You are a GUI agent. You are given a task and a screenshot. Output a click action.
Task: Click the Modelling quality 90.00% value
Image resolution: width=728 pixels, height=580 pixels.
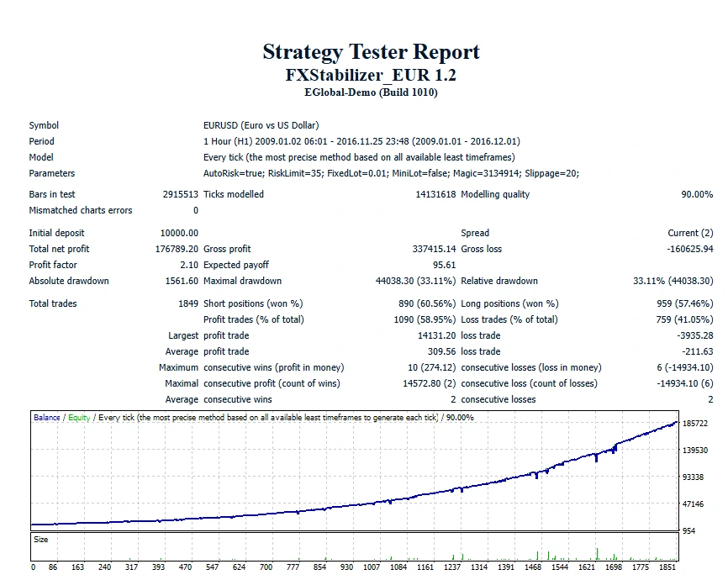pyautogui.click(x=696, y=194)
